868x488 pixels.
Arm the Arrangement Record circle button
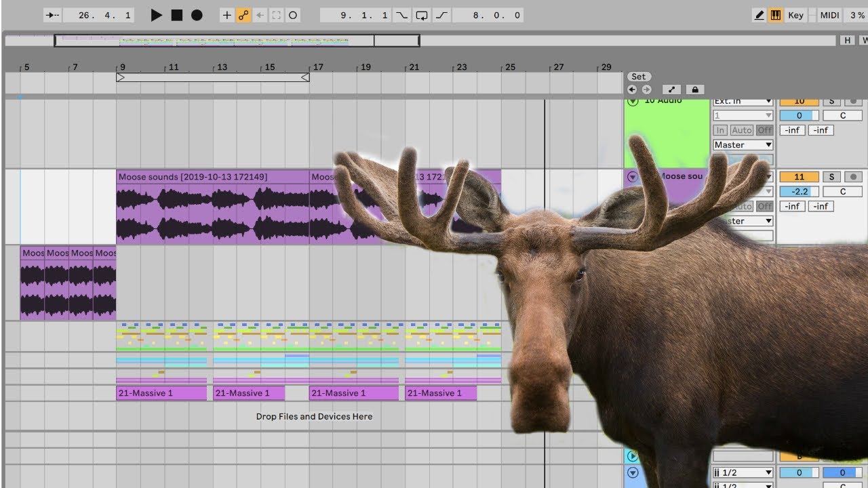pos(197,15)
